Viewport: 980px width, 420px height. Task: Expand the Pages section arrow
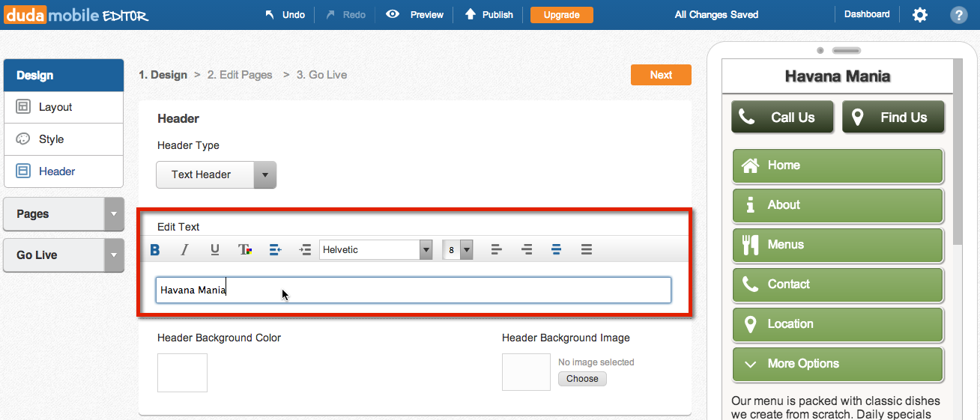pos(114,214)
